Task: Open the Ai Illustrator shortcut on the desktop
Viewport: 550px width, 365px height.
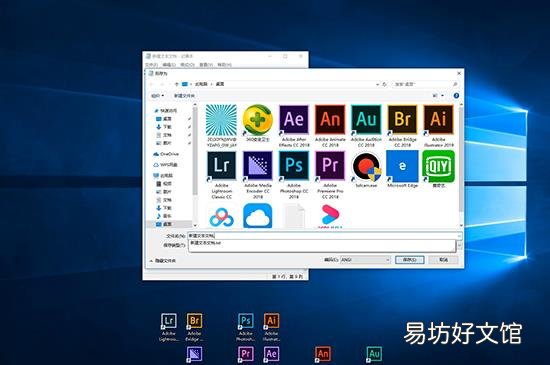Action: [x=271, y=327]
